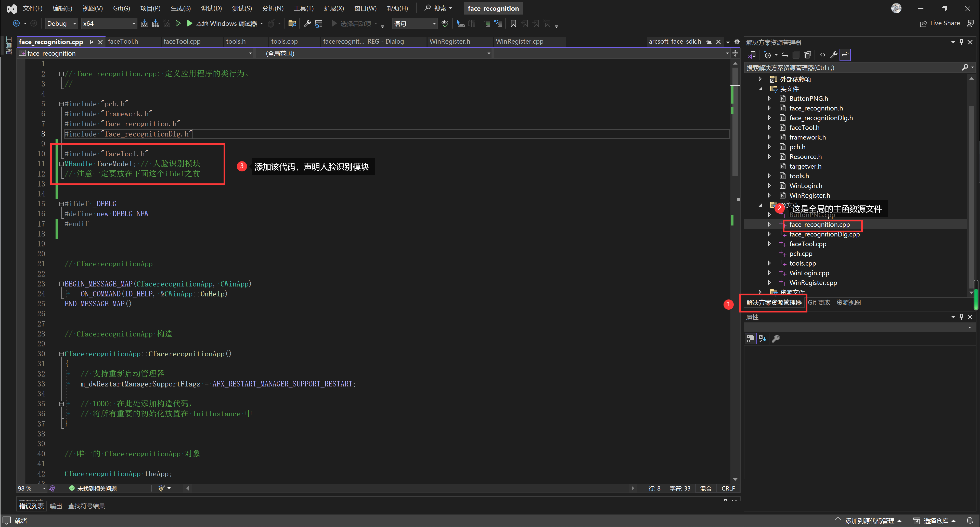The width and height of the screenshot is (980, 527).
Task: Click the Sync with Active Document icon
Action: pyautogui.click(x=785, y=55)
